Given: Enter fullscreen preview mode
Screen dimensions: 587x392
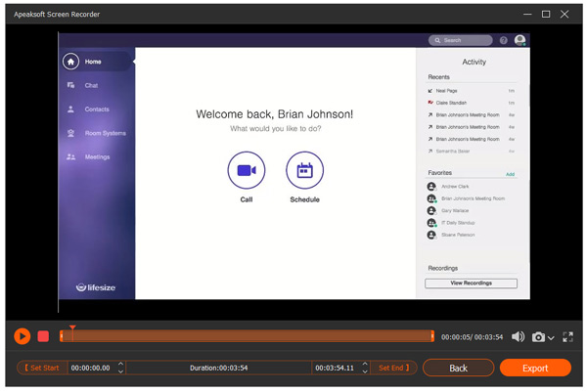Looking at the screenshot, I should click(567, 337).
